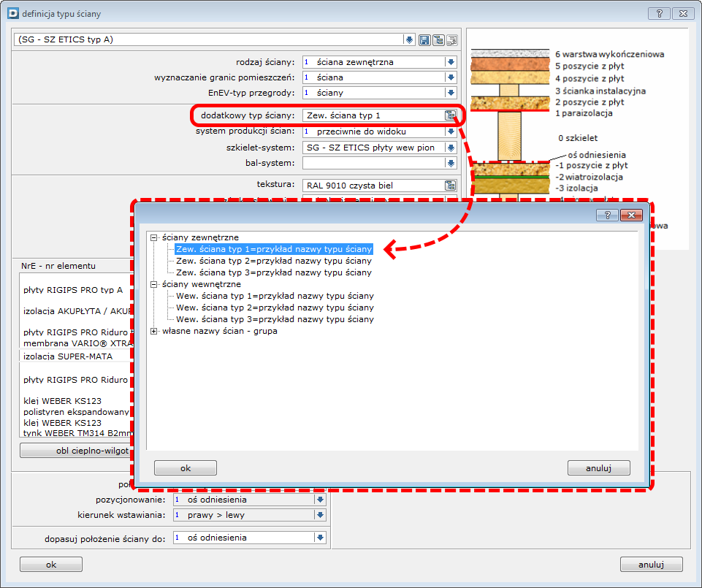Collapse the ściany wewnętrzne tree group

click(154, 284)
